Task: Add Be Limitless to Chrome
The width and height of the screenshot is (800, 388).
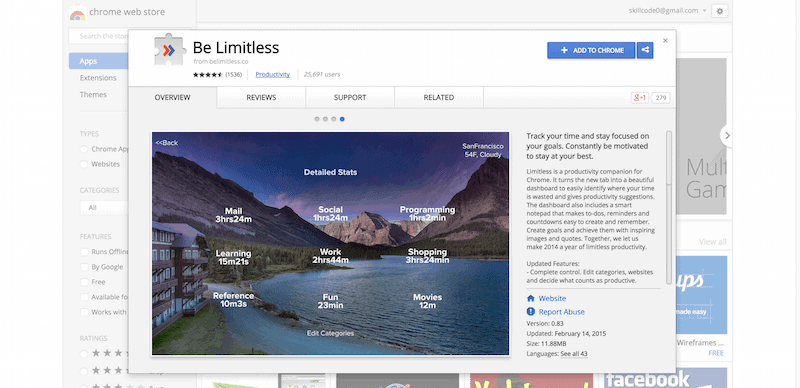Action: pos(591,51)
